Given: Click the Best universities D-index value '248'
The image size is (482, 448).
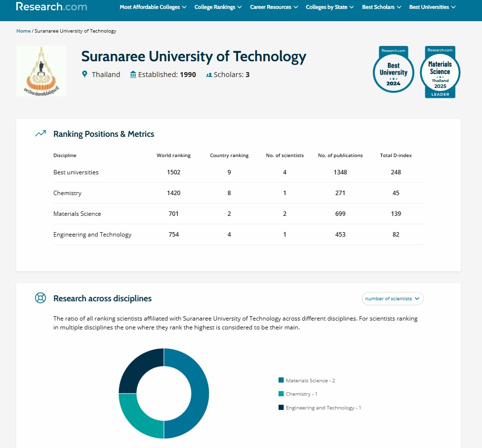Looking at the screenshot, I should (396, 172).
